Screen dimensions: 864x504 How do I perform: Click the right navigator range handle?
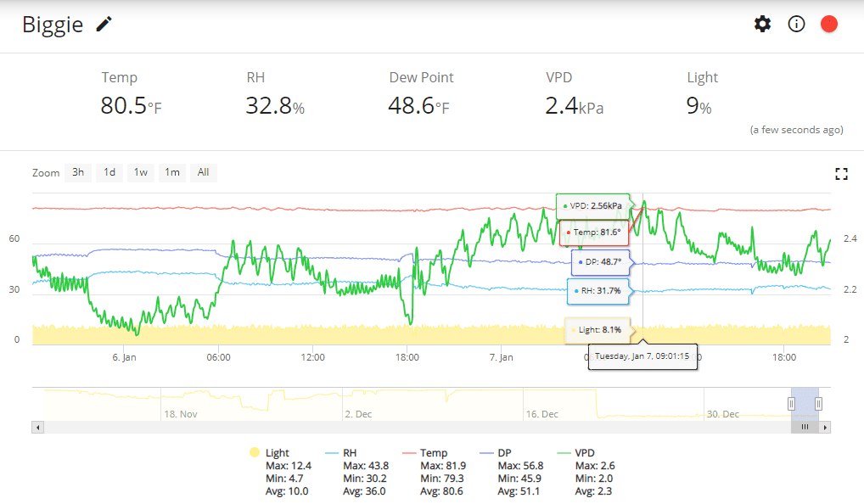coord(819,404)
